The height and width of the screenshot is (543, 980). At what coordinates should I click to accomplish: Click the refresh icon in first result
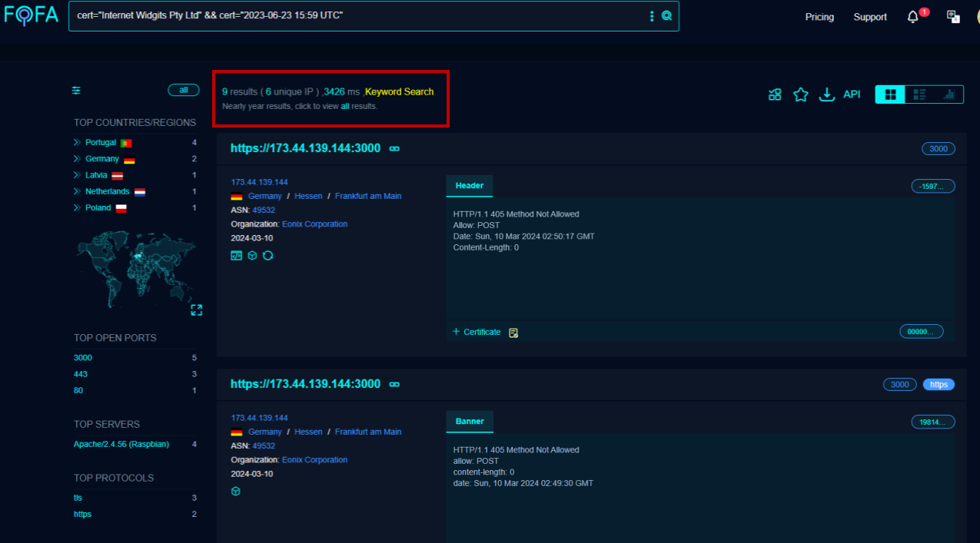pyautogui.click(x=267, y=256)
